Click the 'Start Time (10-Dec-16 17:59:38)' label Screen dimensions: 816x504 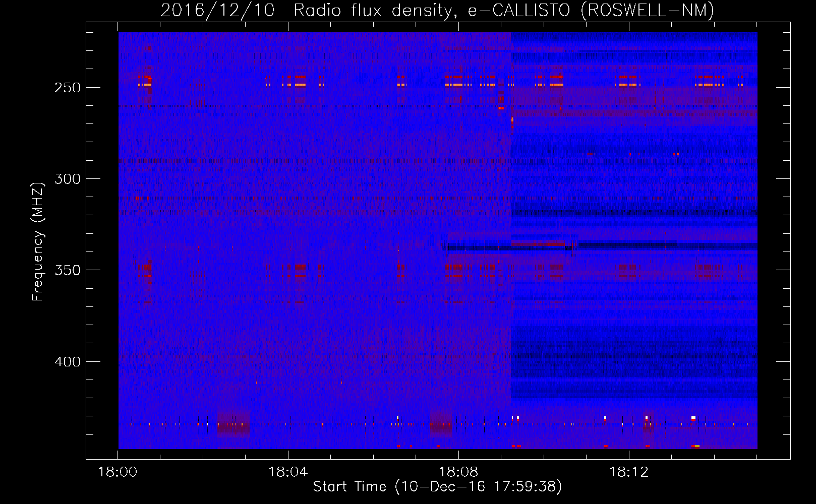(437, 487)
